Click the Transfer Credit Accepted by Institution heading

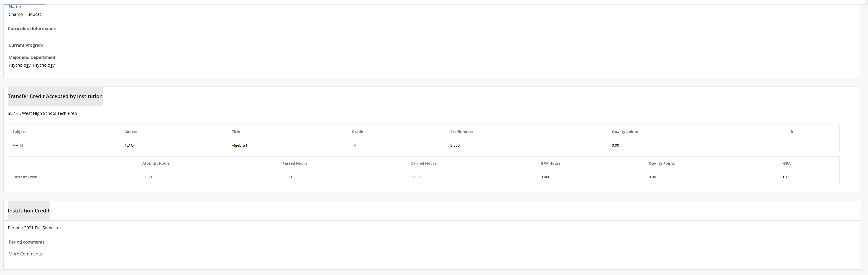(x=55, y=96)
